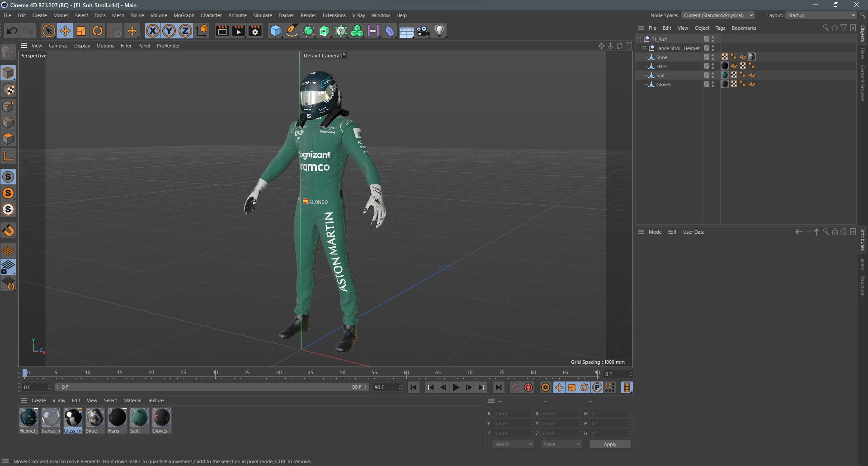This screenshot has width=868, height=466.
Task: Click the X position input field
Action: pos(514,414)
